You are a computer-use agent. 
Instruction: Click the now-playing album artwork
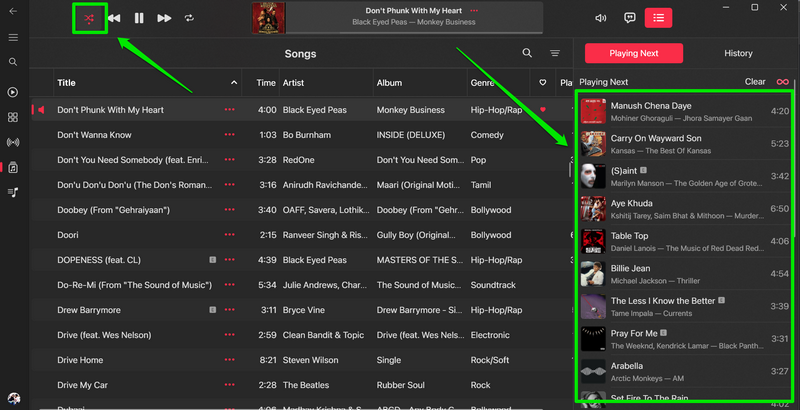pos(268,18)
